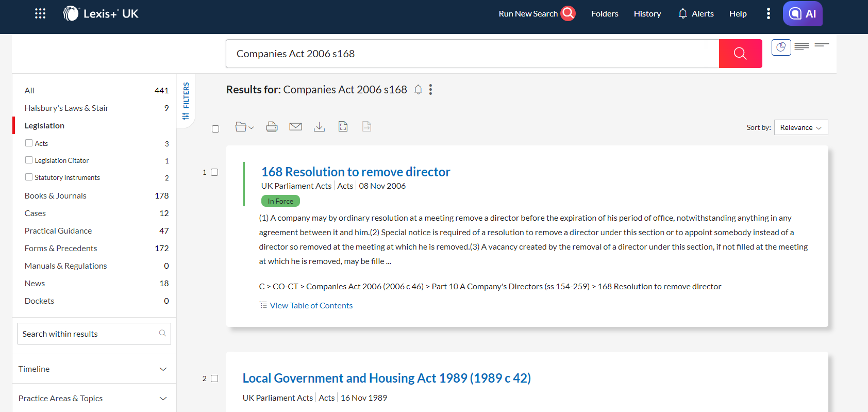The height and width of the screenshot is (412, 868).
Task: Open '168 Resolution to remove director' result
Action: pyautogui.click(x=355, y=172)
